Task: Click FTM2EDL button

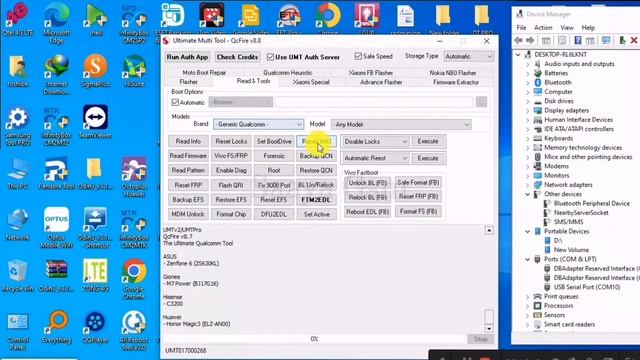Action: pos(316,200)
